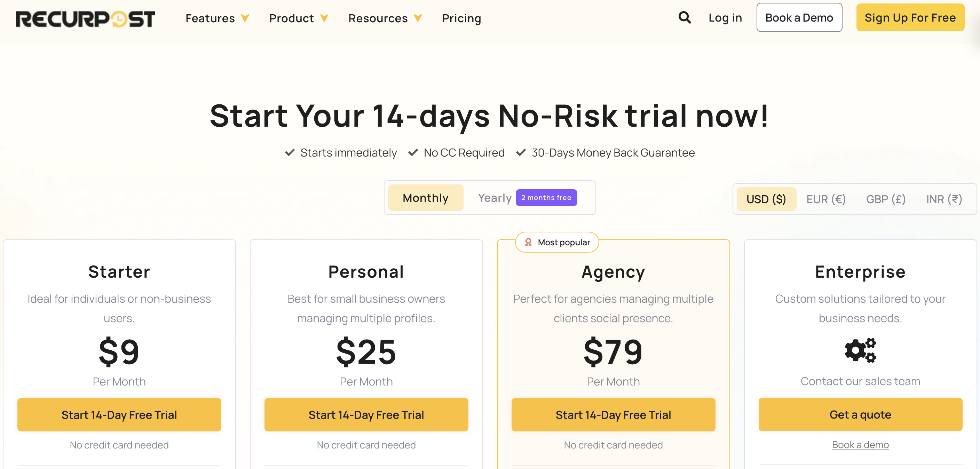Screen dimensions: 980x469
Task: Switch billing to Monthly
Action: (x=425, y=198)
